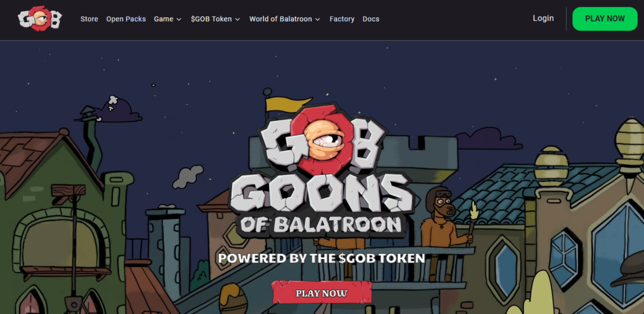Click the torch flame
Viewport: 644px width, 314px height.
(474, 210)
